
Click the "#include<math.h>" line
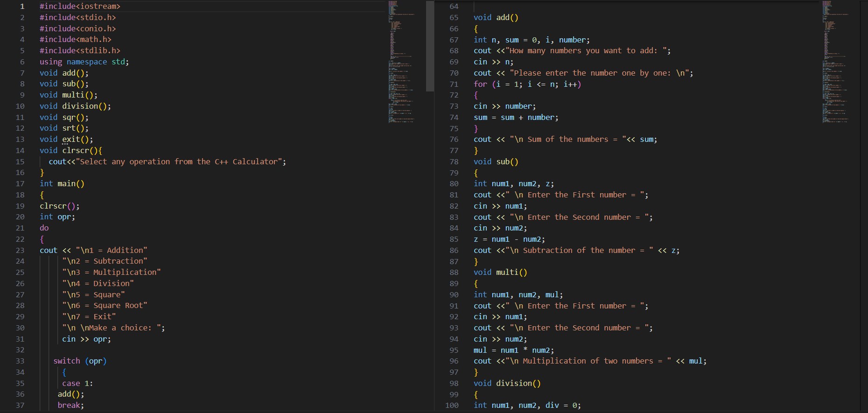point(75,40)
